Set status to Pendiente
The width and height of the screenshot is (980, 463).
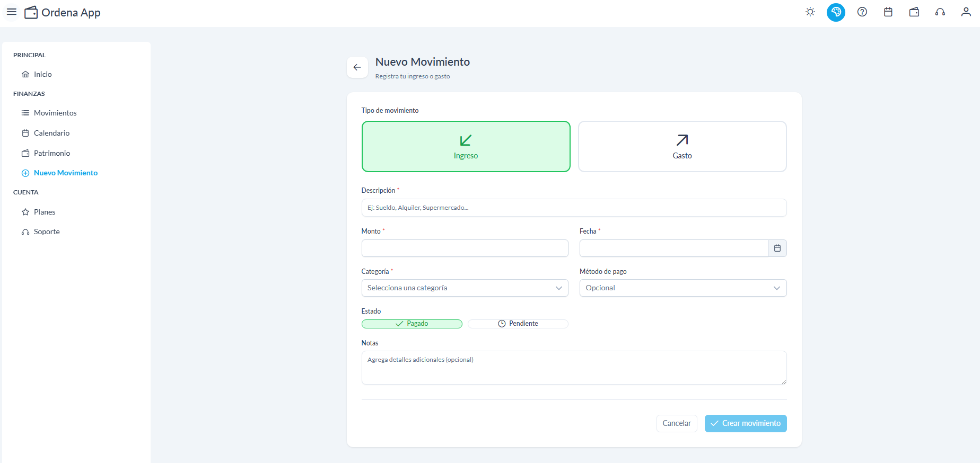518,324
